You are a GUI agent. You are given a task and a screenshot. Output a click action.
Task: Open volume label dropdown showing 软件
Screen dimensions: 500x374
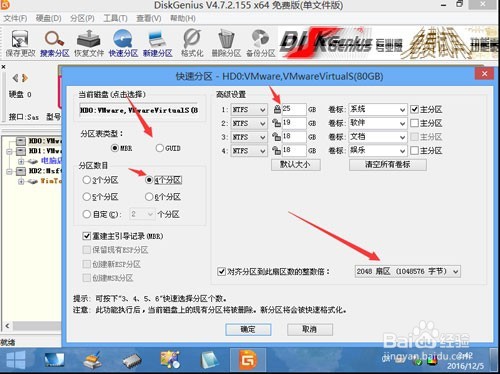click(x=378, y=123)
